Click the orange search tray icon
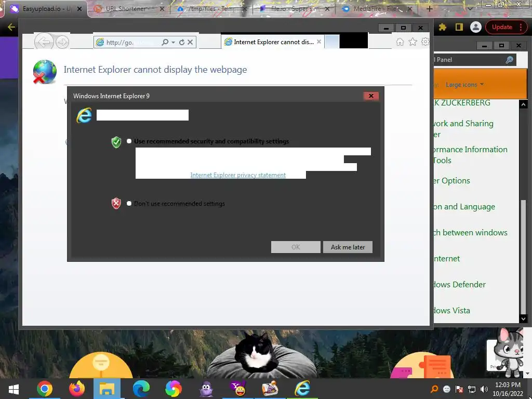 pos(434,389)
